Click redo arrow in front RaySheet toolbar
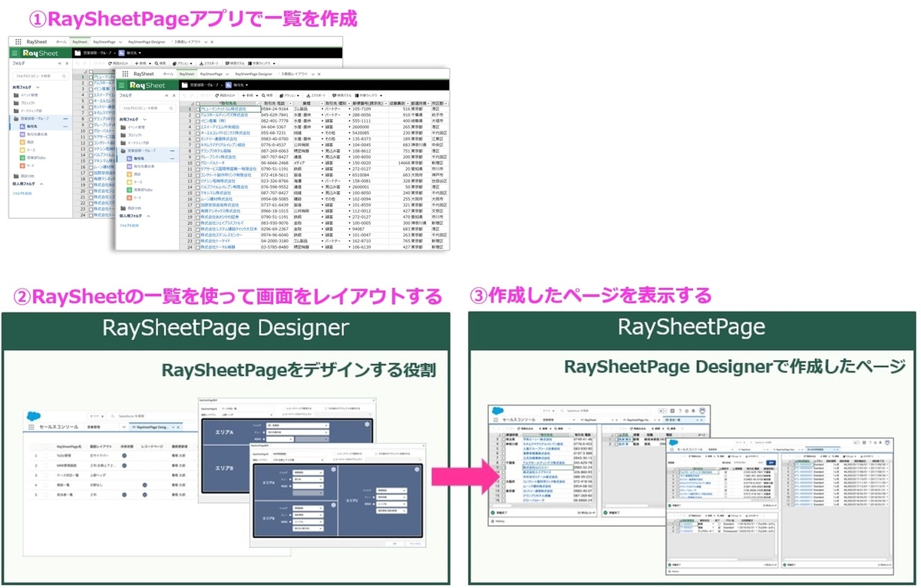The height and width of the screenshot is (588, 921). pyautogui.click(x=191, y=95)
